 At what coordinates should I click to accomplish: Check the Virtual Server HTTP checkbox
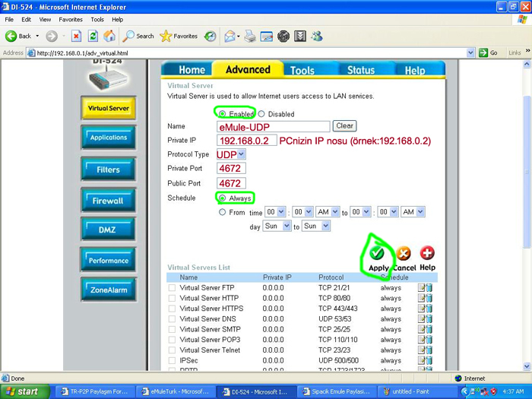(172, 298)
